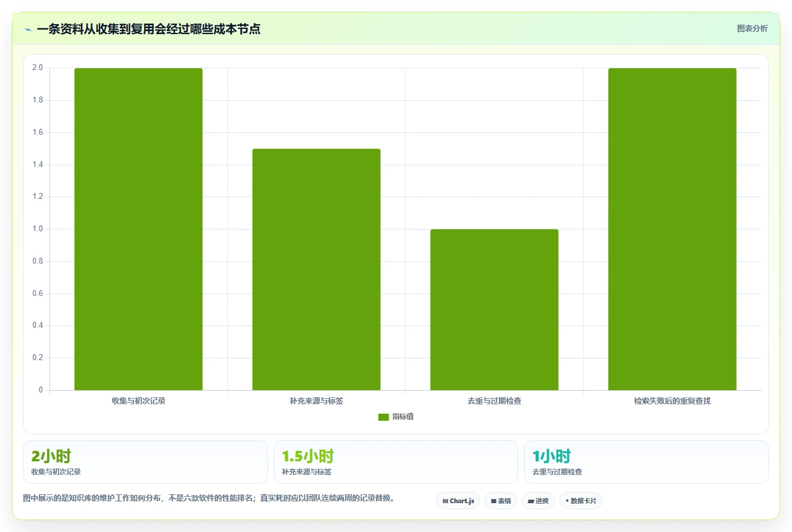
Task: Click the 图表分析 label in header
Action: pos(752,28)
